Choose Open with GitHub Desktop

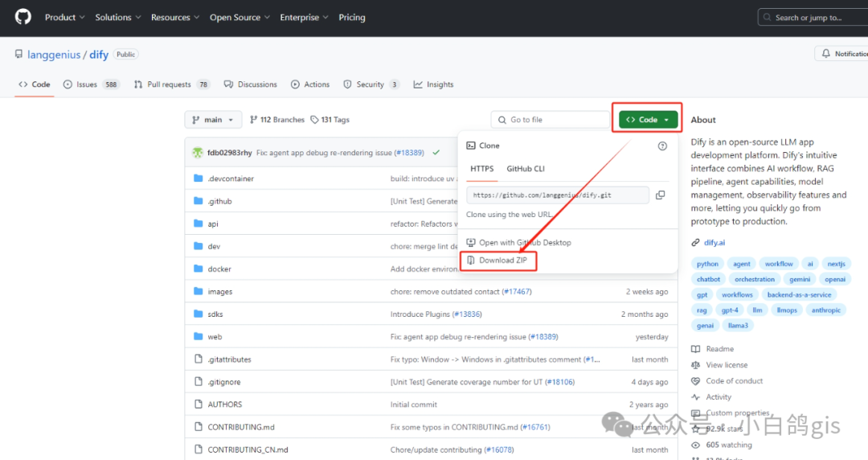point(518,243)
